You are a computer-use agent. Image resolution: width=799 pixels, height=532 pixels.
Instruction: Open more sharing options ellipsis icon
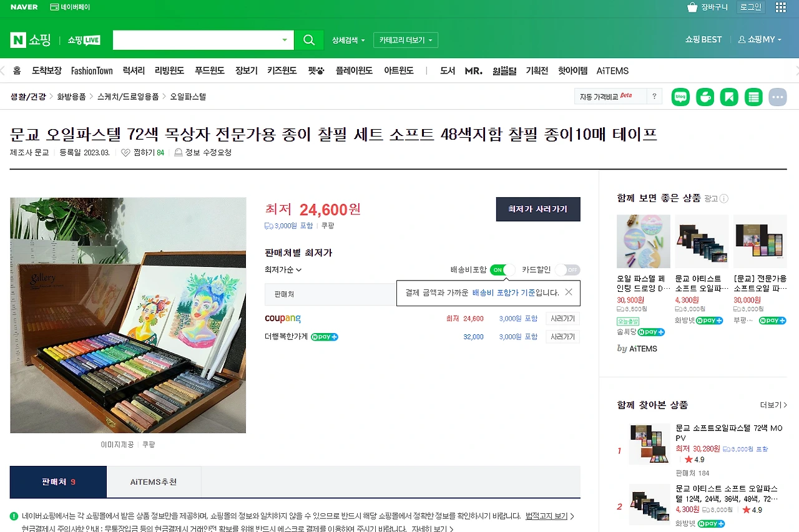click(x=778, y=97)
